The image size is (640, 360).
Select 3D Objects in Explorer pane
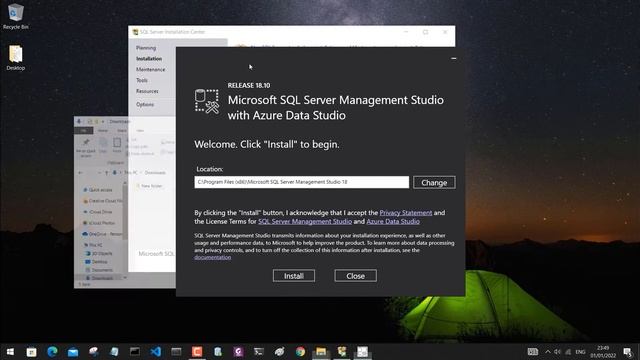click(x=98, y=253)
